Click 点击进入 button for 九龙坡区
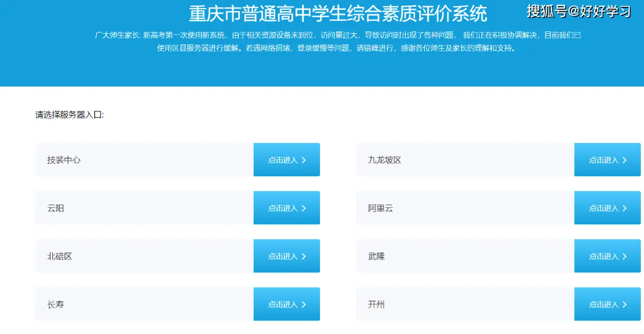The width and height of the screenshot is (644, 334). click(608, 160)
